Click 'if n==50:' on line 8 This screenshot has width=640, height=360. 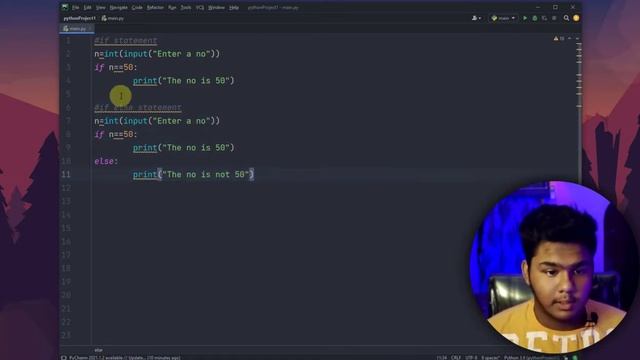(116, 134)
